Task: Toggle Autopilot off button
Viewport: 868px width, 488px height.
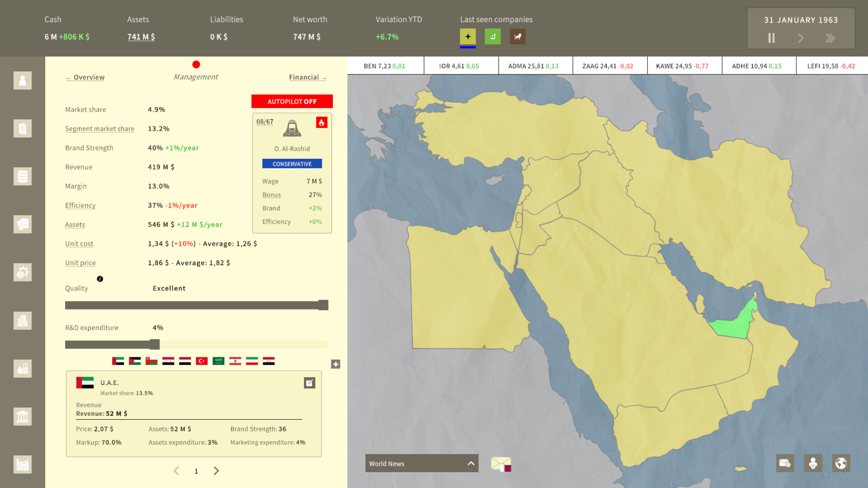Action: 292,101
